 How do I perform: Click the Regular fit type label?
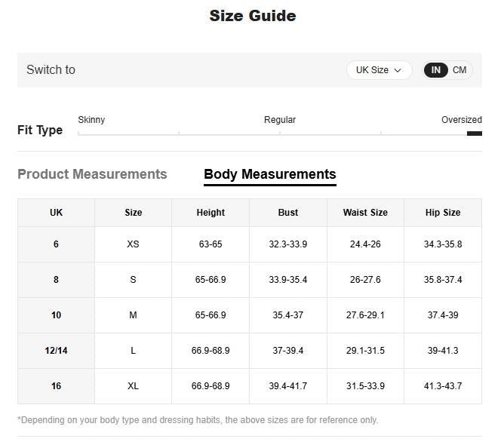click(x=280, y=120)
